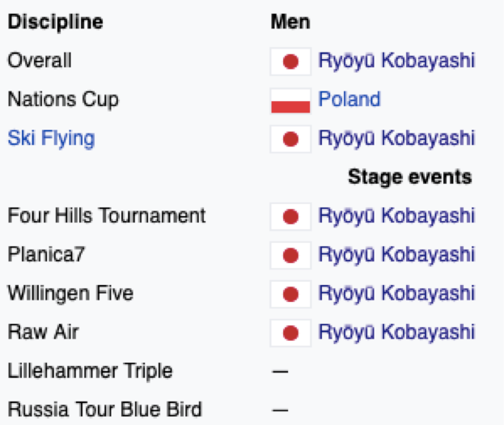Open Ryōyū Kobayashi link in Planica7 row
504x425 pixels.
point(396,255)
